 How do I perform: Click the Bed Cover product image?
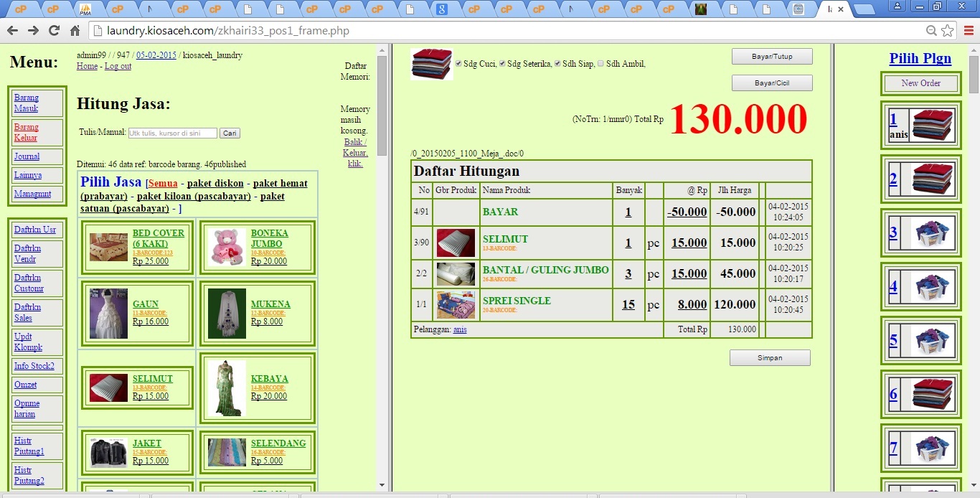(108, 247)
